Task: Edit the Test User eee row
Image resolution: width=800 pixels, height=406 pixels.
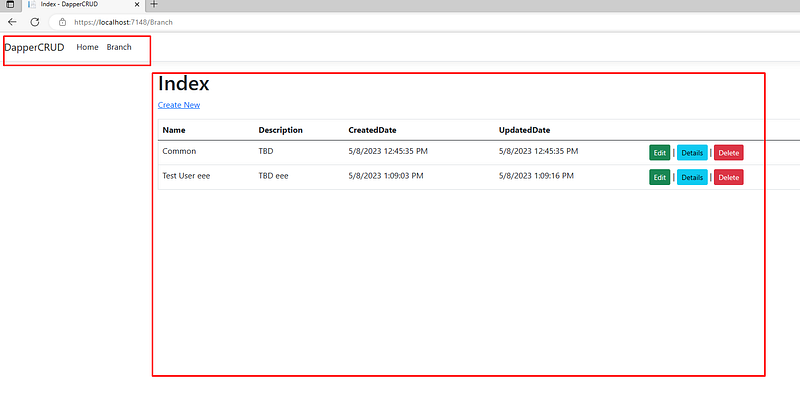Action: coord(660,177)
